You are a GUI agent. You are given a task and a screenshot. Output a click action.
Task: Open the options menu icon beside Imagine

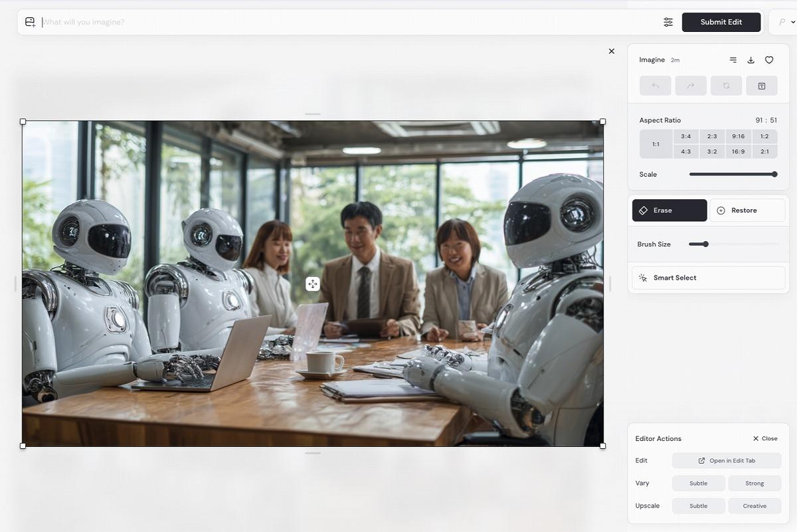pyautogui.click(x=733, y=60)
